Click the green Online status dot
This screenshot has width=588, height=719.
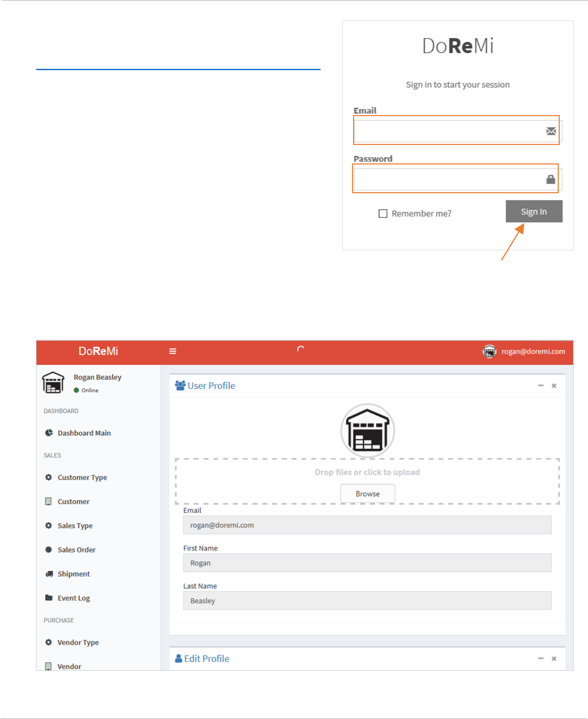click(76, 390)
